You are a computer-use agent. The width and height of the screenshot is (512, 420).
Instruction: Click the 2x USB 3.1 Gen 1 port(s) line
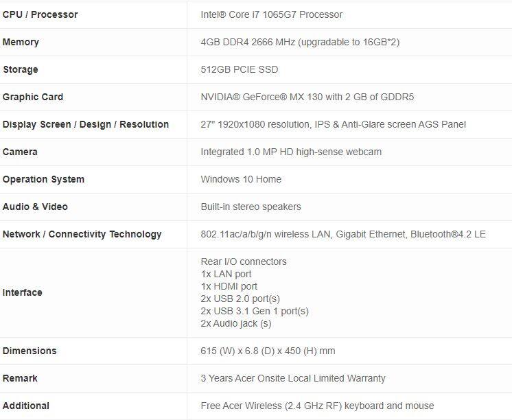255,311
